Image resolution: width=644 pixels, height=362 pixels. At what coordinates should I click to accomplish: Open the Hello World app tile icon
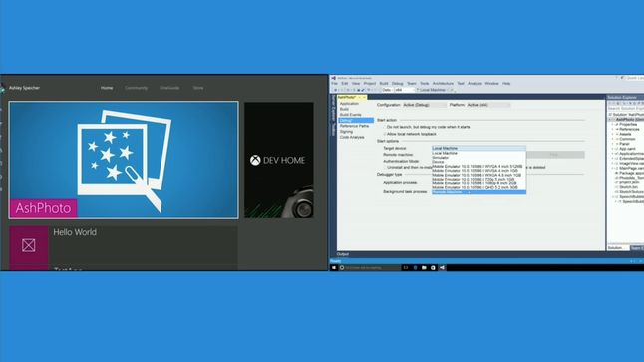(29, 246)
